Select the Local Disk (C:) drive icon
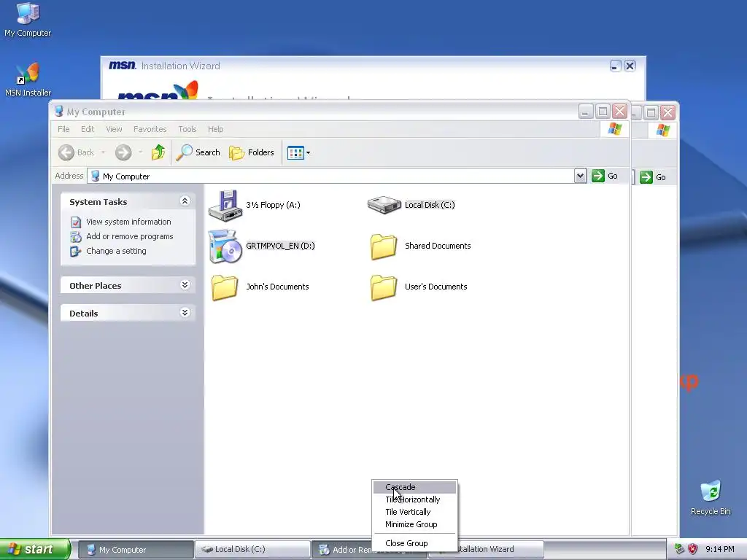Viewport: 747px width, 560px height. coord(384,205)
